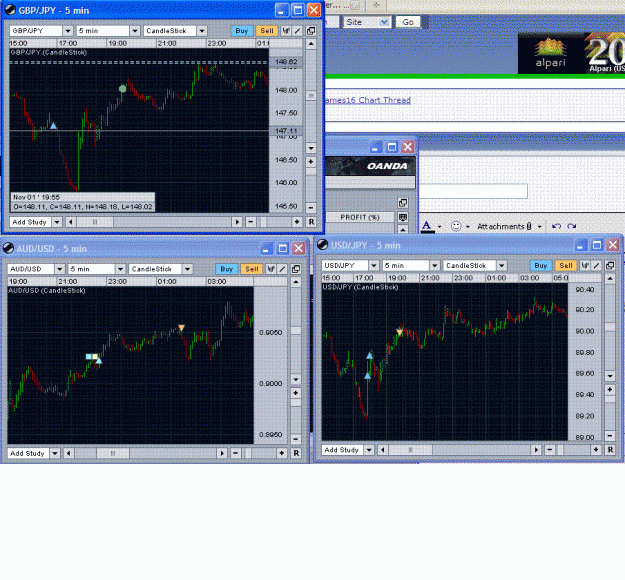This screenshot has width=625, height=580.
Task: Click vertical zoom-out minus in GBP/JPY right bar
Action: [x=311, y=208]
